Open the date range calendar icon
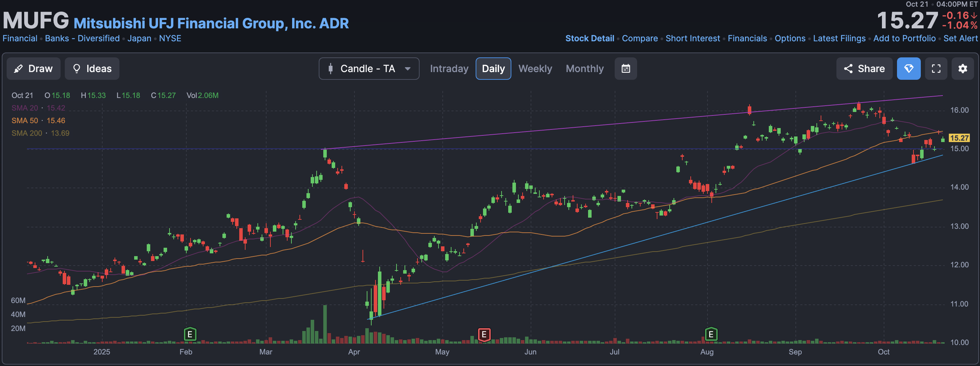Viewport: 980px width, 366px height. coord(626,69)
